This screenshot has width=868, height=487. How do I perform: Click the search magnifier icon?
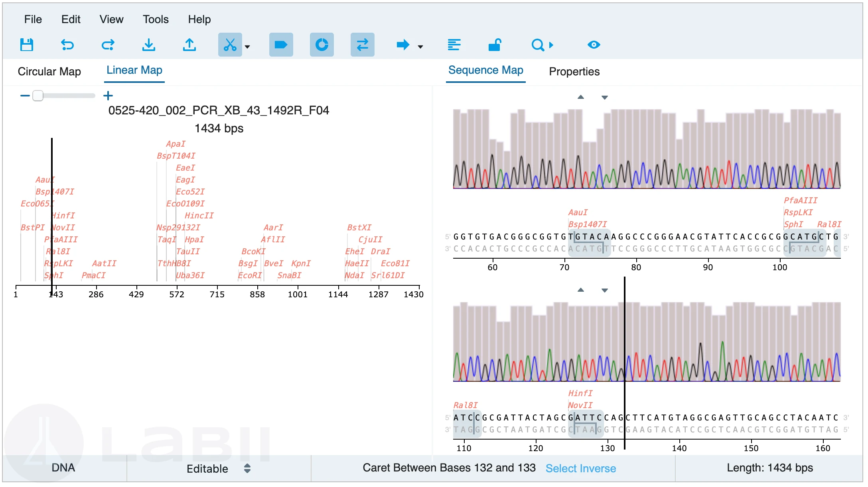pyautogui.click(x=538, y=45)
